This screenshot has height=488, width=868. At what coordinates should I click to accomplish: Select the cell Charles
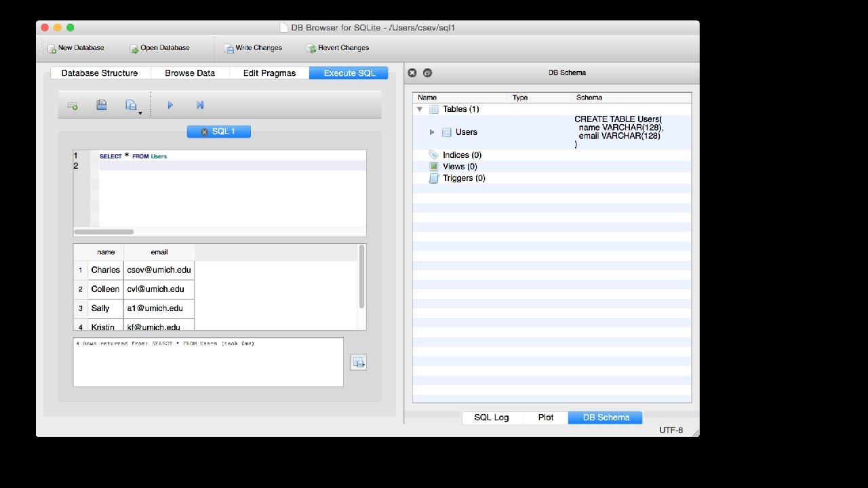(x=106, y=270)
